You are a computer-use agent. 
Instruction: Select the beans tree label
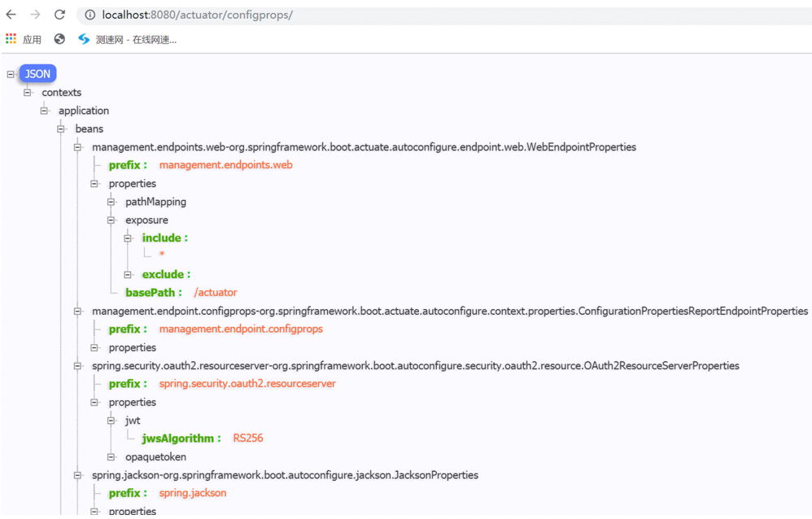(x=89, y=129)
